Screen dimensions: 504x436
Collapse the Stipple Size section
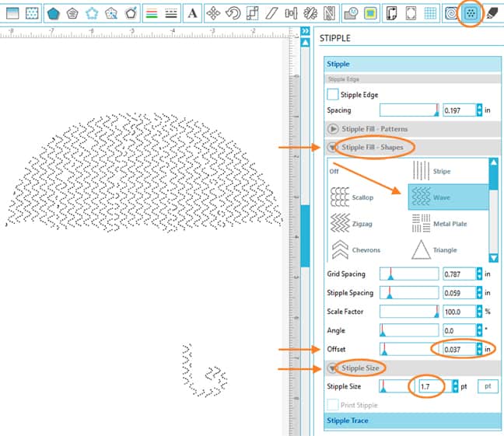click(x=333, y=368)
